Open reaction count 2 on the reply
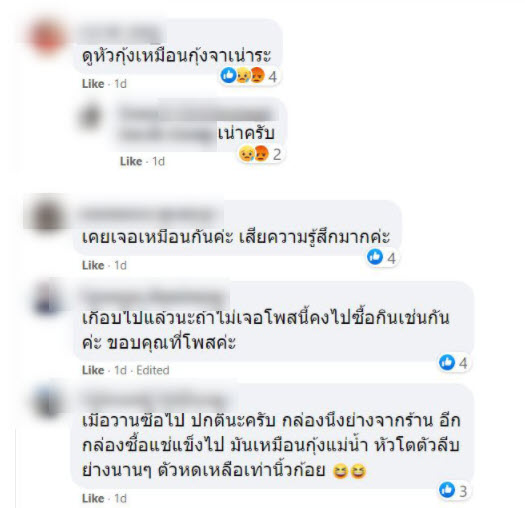The image size is (525, 508). coord(277,154)
